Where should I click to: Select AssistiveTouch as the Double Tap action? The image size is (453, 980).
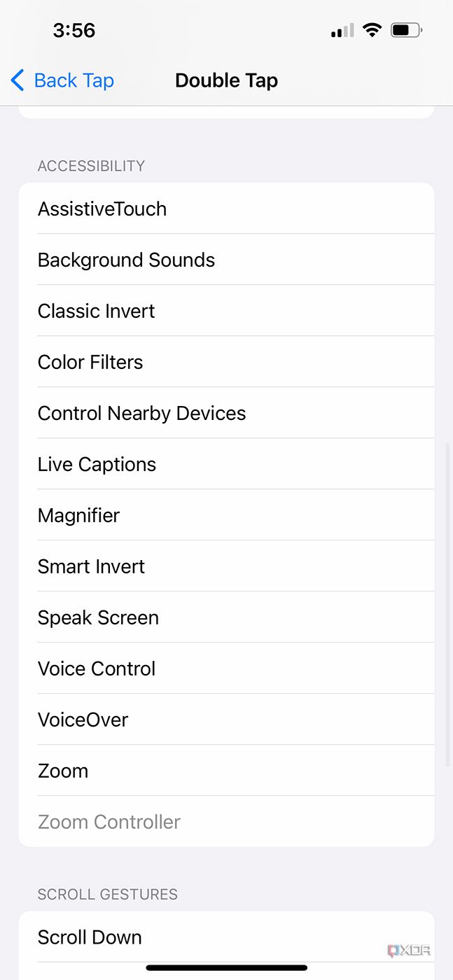click(102, 208)
